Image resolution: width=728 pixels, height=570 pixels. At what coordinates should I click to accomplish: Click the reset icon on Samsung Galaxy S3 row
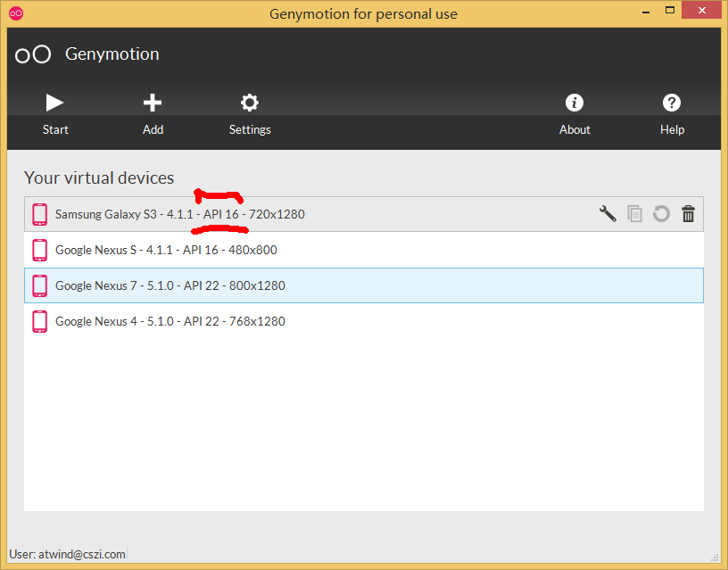coord(661,214)
